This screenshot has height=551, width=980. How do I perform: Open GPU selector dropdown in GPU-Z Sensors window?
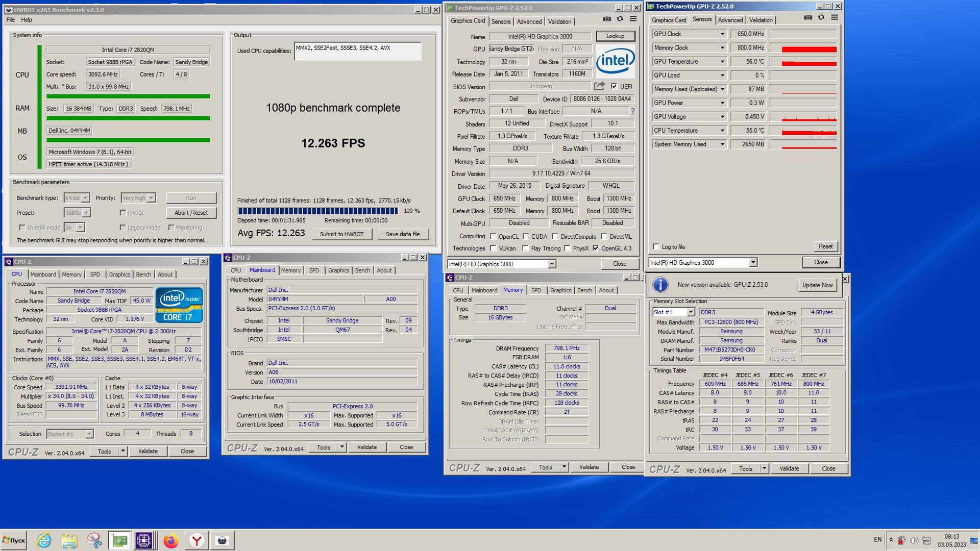point(753,262)
